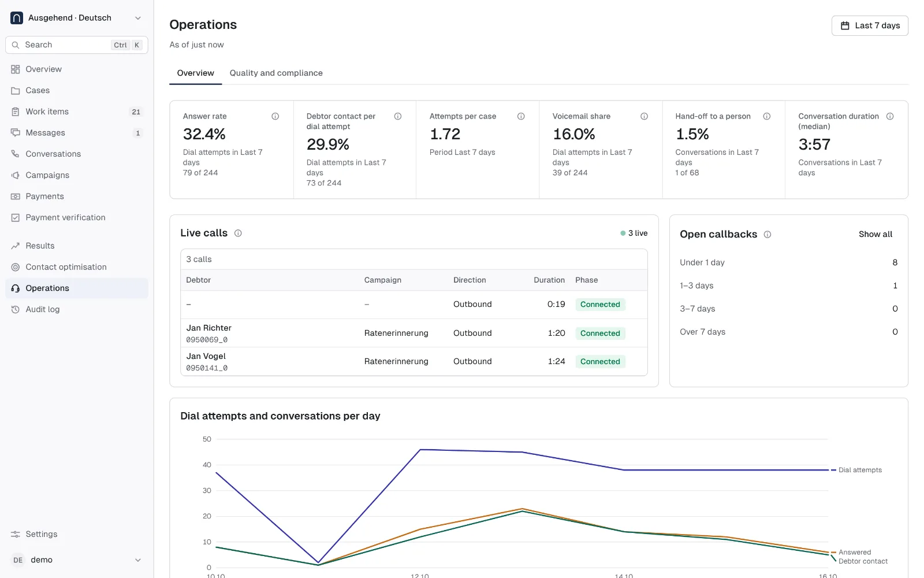
Task: Show info for Conversation duration median
Action: click(890, 116)
